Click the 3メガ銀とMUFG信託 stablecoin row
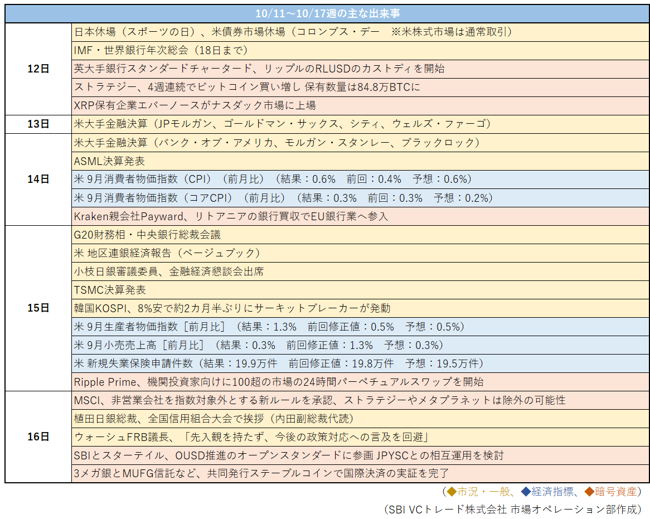The image size is (650, 519). tap(360, 473)
